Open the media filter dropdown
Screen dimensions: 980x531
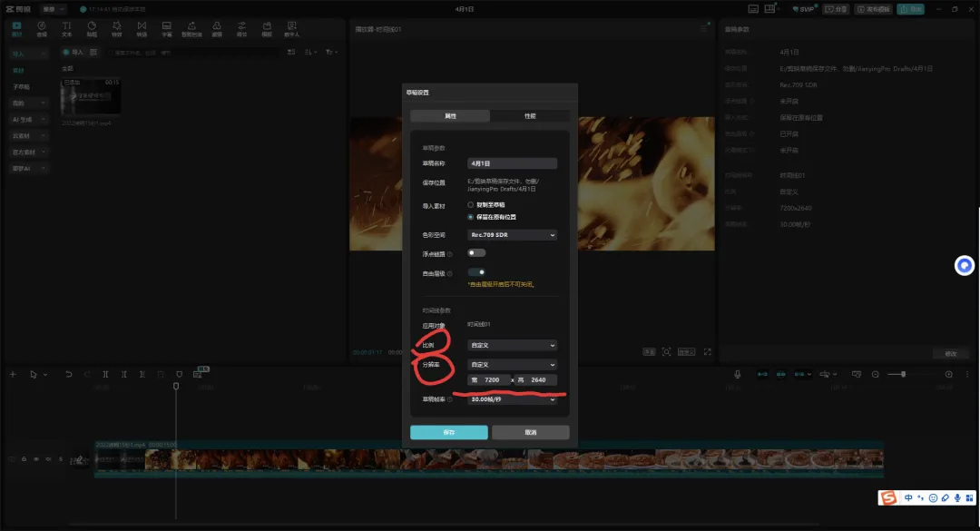pos(332,52)
